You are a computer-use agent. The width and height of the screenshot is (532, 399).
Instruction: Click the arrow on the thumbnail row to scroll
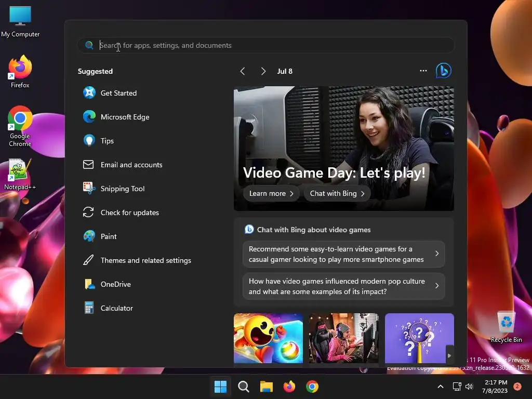pyautogui.click(x=449, y=355)
